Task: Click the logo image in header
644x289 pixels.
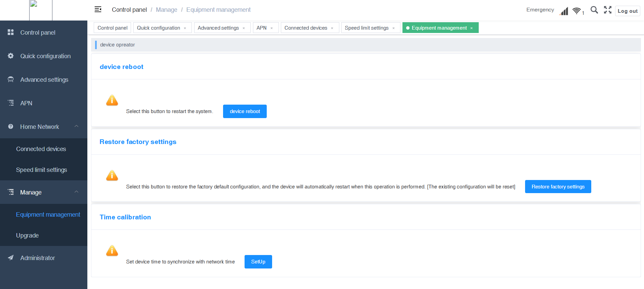Action: coord(41,10)
